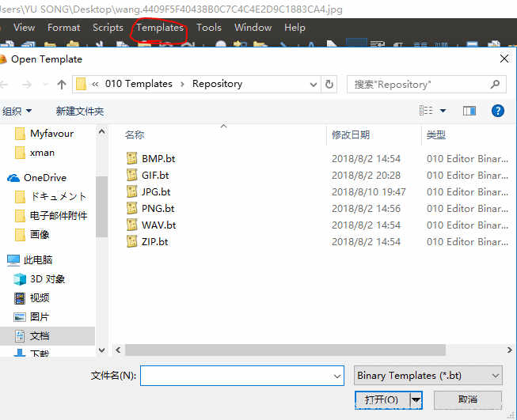Expand the view options dropdown arrow

443,111
